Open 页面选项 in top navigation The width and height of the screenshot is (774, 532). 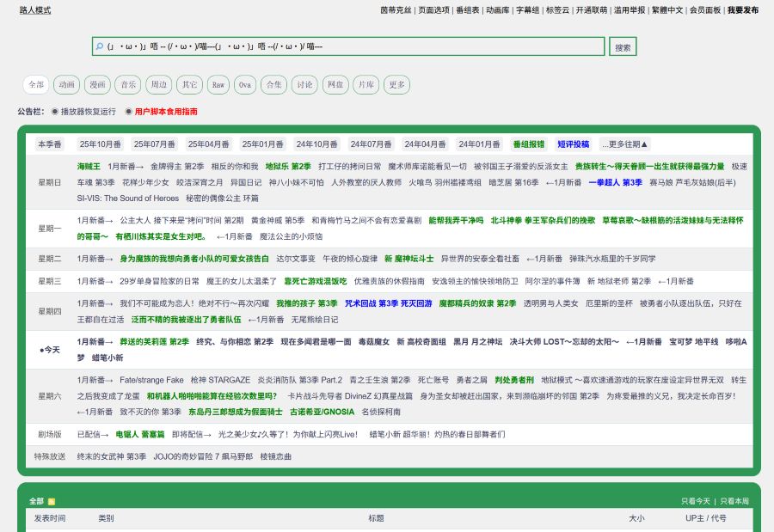434,10
